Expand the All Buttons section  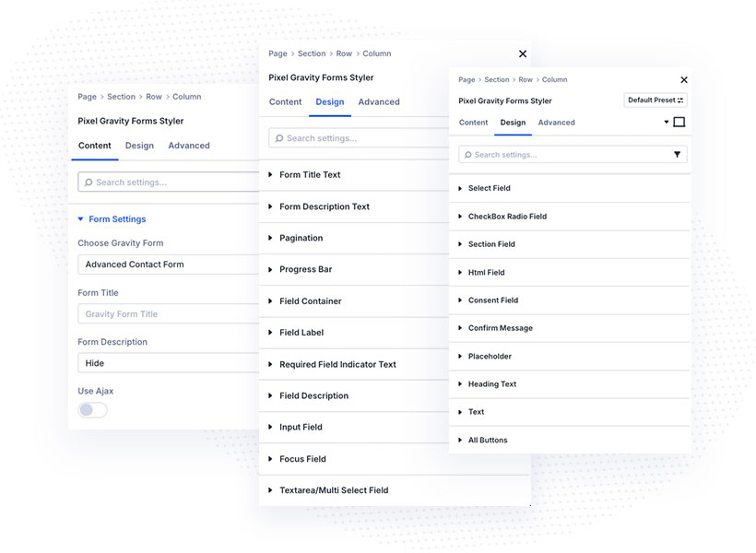(570, 441)
